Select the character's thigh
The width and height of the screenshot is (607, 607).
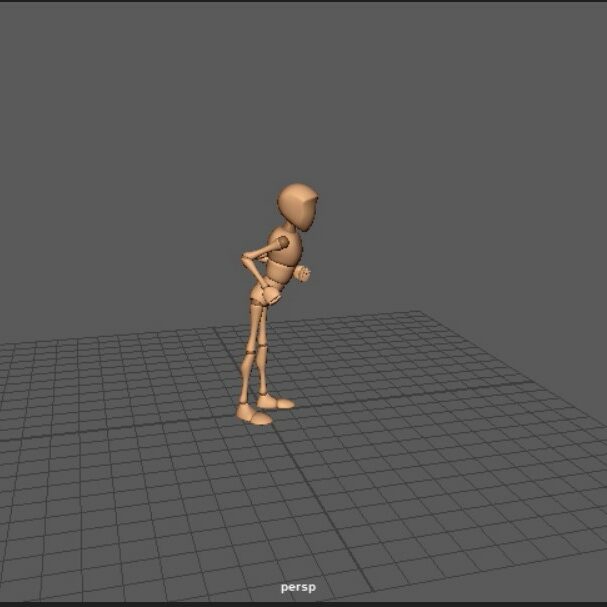[x=258, y=322]
